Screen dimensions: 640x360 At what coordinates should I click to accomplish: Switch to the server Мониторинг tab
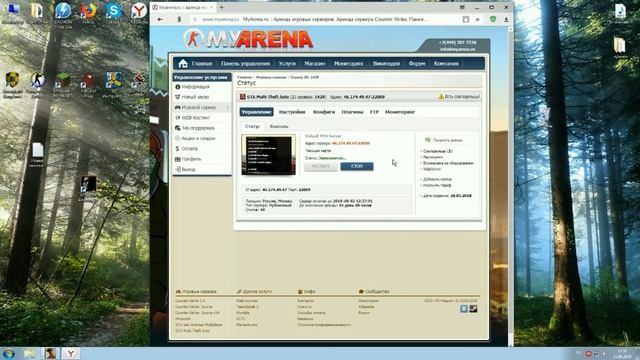[x=400, y=112]
